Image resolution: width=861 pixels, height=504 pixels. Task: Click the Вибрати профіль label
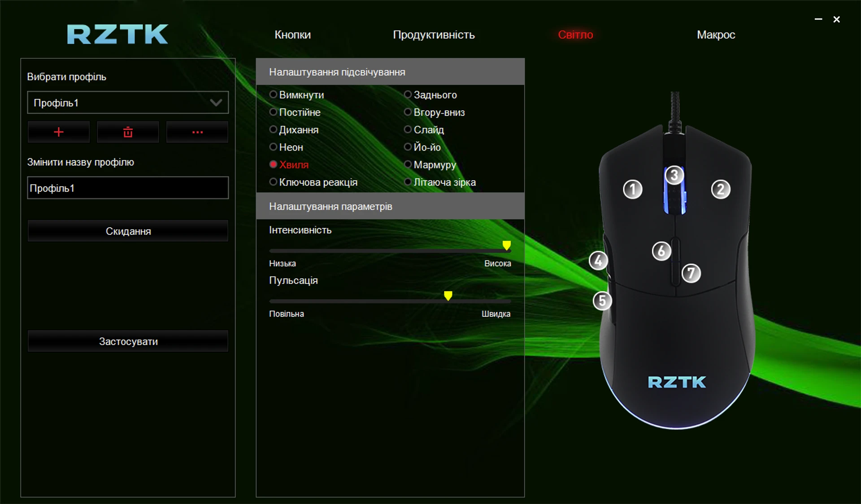66,77
